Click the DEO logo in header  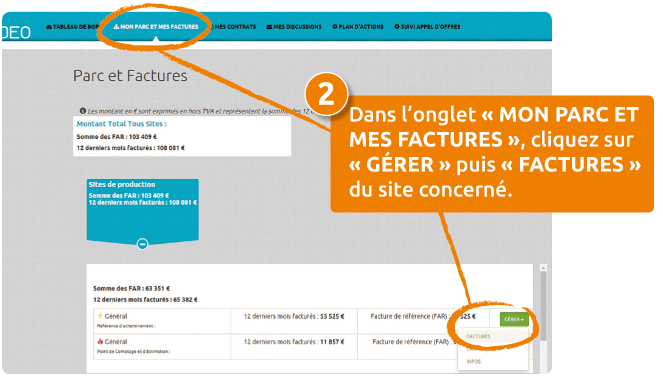tap(16, 33)
